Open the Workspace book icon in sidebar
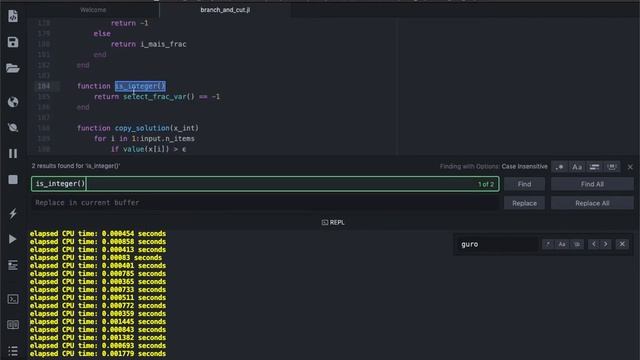The width and height of the screenshot is (640, 360). click(x=13, y=325)
